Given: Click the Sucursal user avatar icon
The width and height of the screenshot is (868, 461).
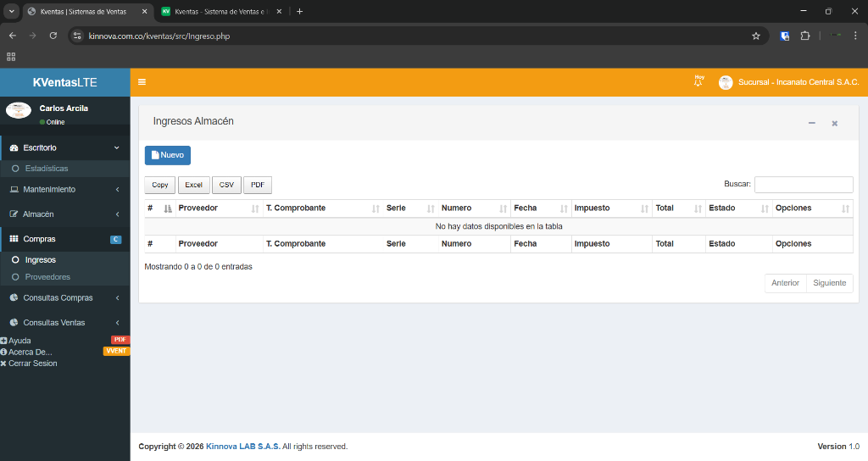Looking at the screenshot, I should click(726, 82).
